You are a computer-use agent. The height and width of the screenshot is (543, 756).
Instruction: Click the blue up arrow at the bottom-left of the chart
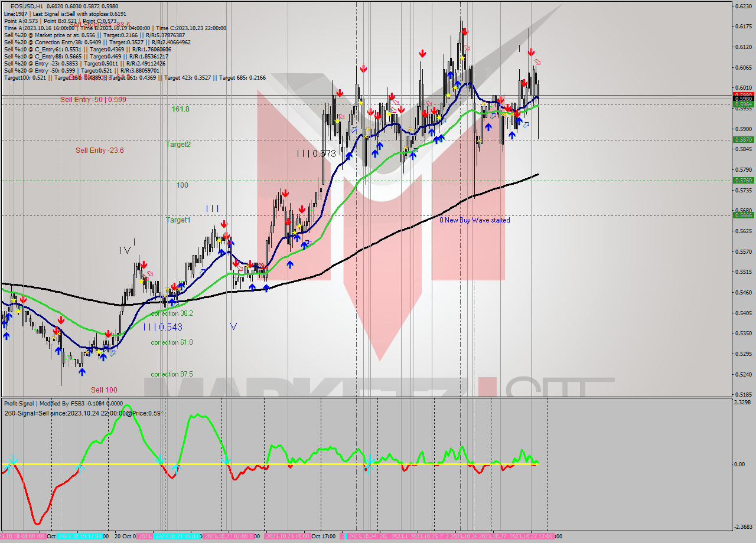(6, 334)
